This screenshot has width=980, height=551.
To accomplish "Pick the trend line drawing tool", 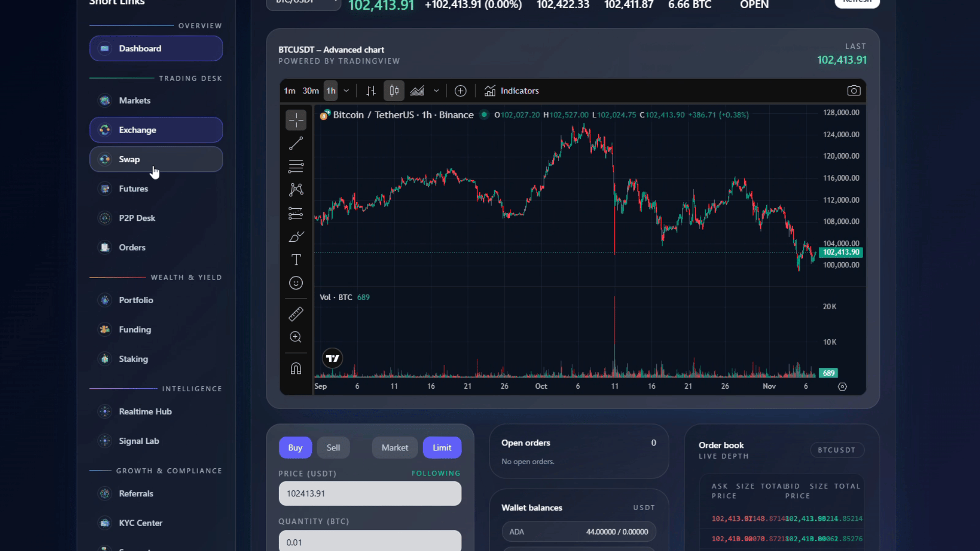I will tap(296, 143).
